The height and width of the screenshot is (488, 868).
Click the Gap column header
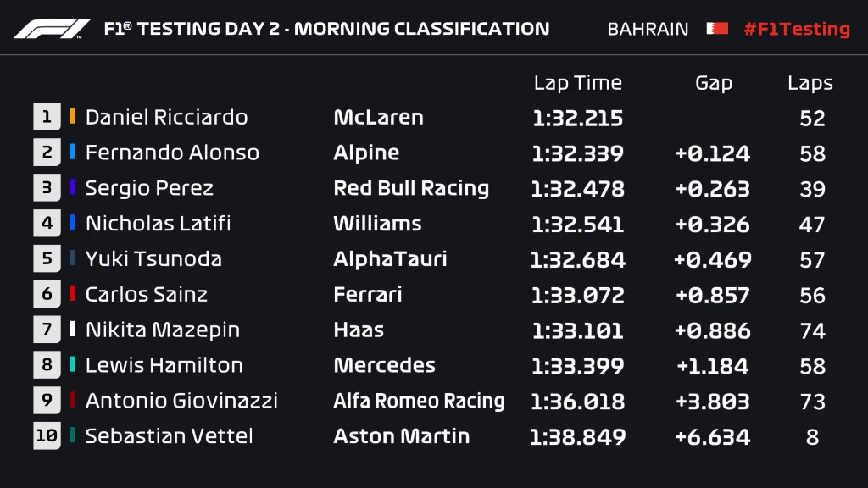(x=713, y=83)
